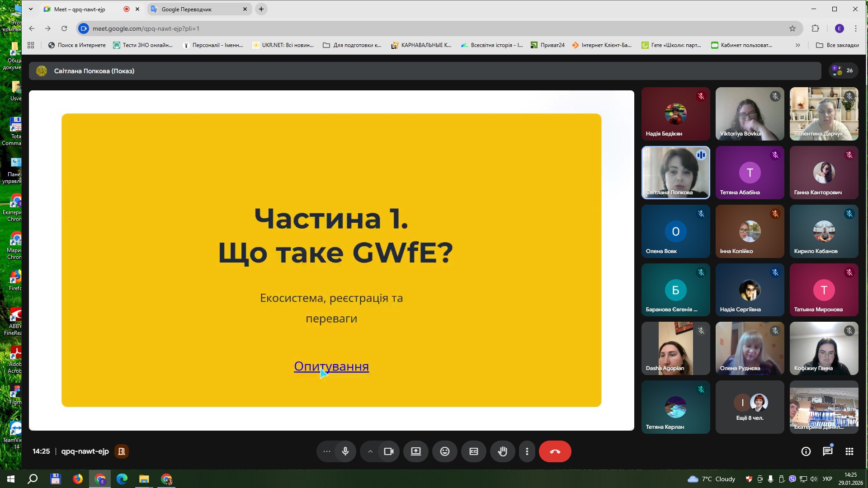Raise hand in the meeting

click(502, 451)
